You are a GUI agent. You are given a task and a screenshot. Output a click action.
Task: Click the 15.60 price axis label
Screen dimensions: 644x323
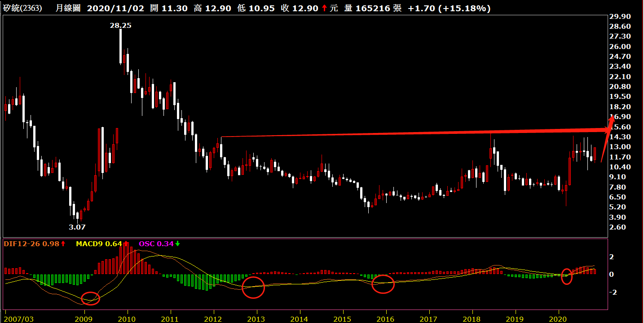pos(621,127)
